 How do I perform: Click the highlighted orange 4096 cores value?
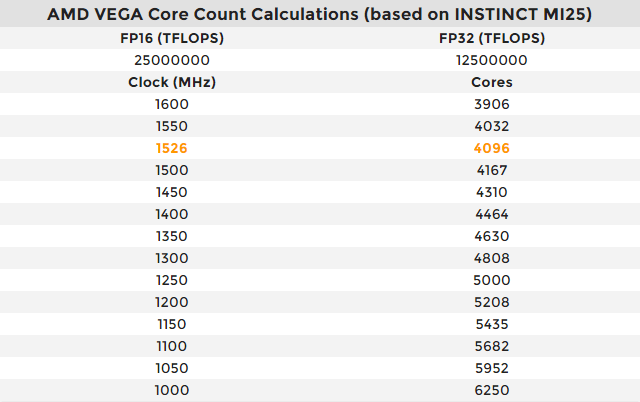click(491, 148)
